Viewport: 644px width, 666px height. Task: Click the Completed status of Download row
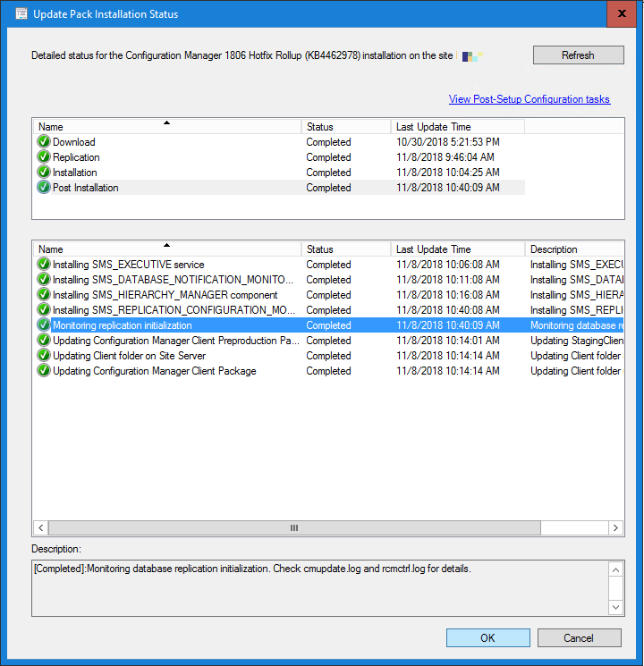328,142
